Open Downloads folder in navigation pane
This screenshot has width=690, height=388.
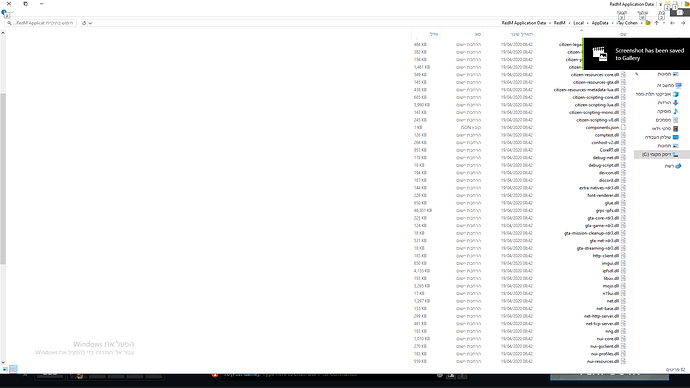click(x=668, y=102)
